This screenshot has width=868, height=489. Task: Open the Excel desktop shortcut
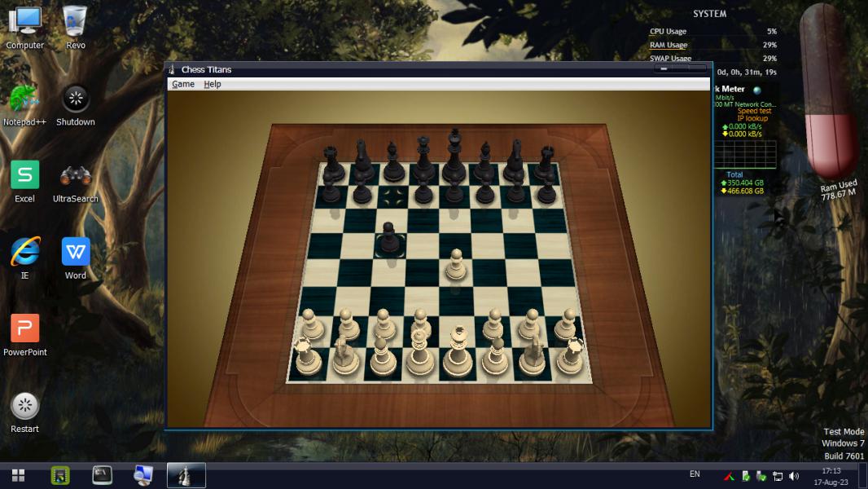click(25, 182)
